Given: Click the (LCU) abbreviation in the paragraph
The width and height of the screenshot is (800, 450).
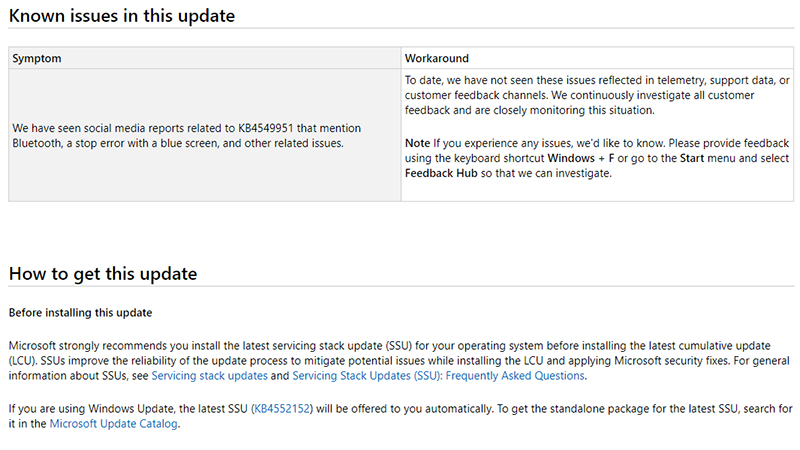Looking at the screenshot, I should [24, 360].
